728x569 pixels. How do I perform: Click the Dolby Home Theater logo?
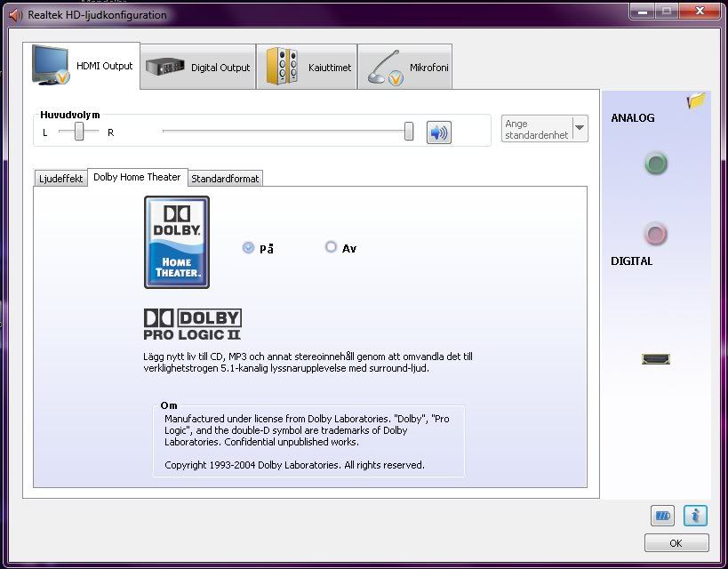click(177, 242)
